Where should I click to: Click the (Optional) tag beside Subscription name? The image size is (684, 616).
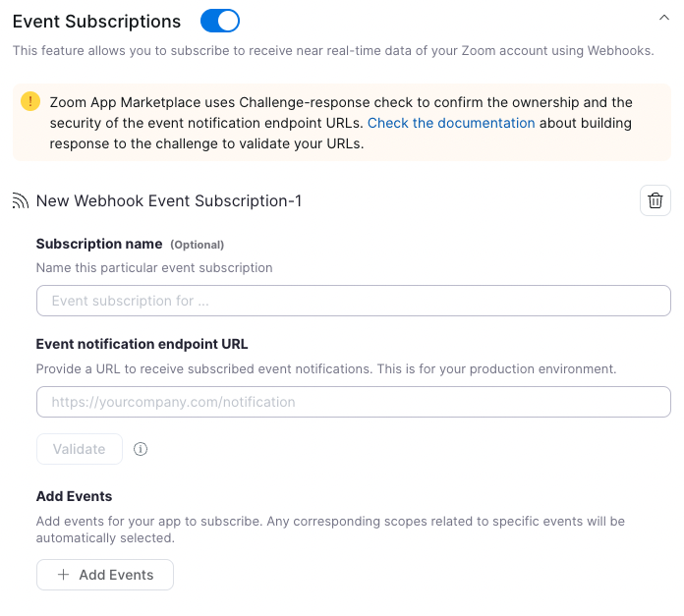point(197,245)
